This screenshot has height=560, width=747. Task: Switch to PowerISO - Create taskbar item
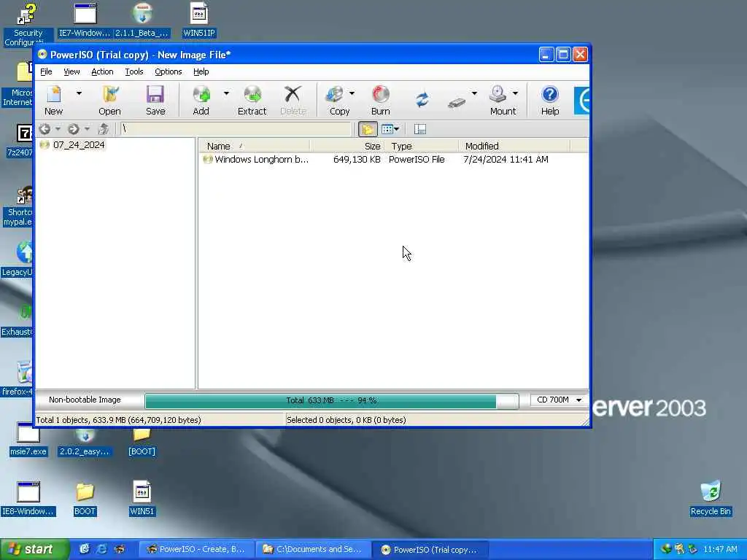pyautogui.click(x=196, y=550)
